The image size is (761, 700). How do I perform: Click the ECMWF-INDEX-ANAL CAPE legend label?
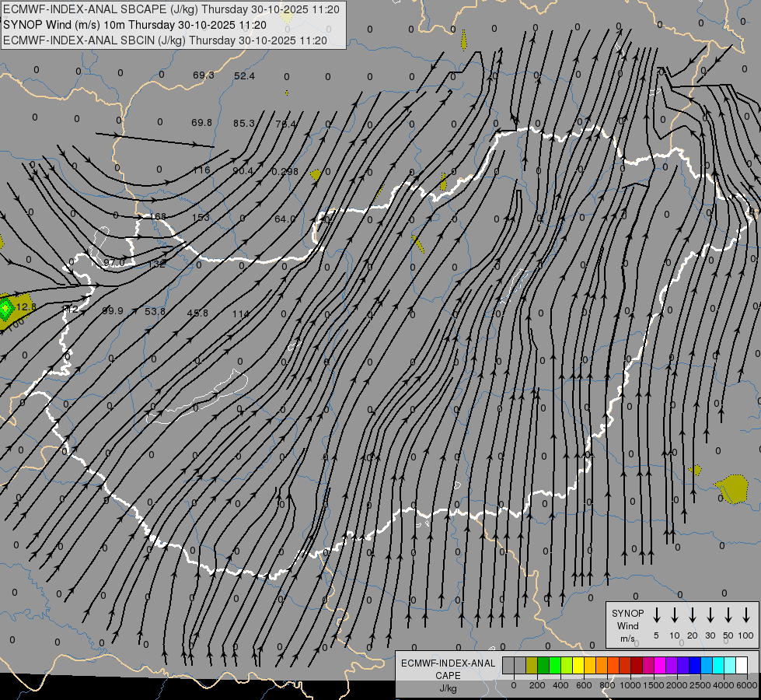click(448, 669)
